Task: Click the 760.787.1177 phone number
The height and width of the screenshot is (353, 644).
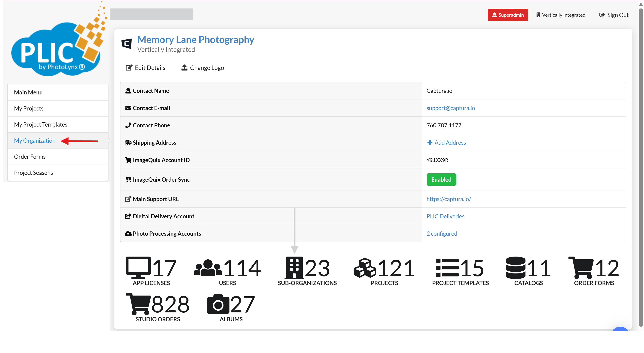Action: [x=444, y=125]
